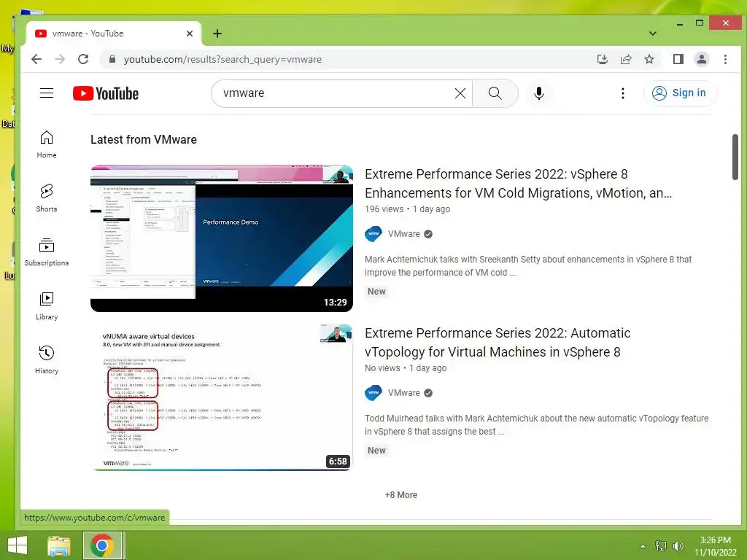Toggle Chrome side panel
Viewport: 747px width, 560px height.
(678, 59)
